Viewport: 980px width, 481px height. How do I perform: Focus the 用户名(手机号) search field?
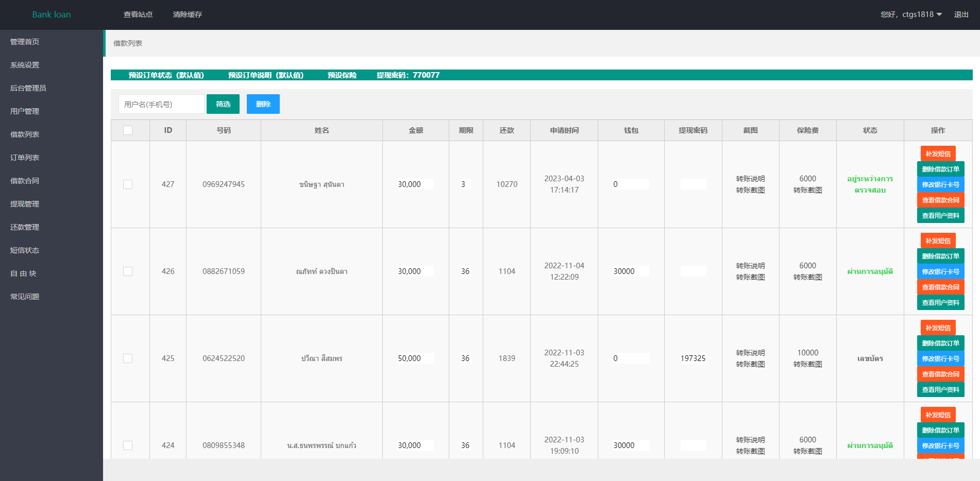click(x=161, y=104)
